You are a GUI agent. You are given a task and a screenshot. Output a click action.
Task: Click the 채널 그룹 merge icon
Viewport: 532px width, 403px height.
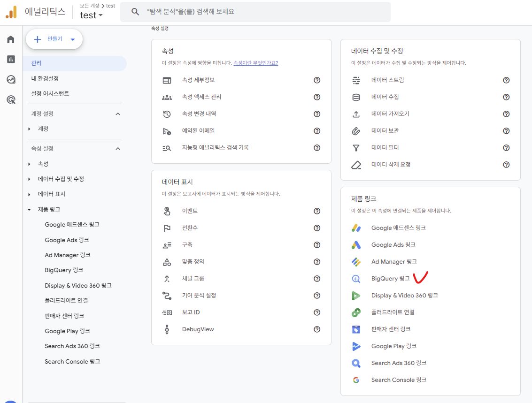point(167,279)
